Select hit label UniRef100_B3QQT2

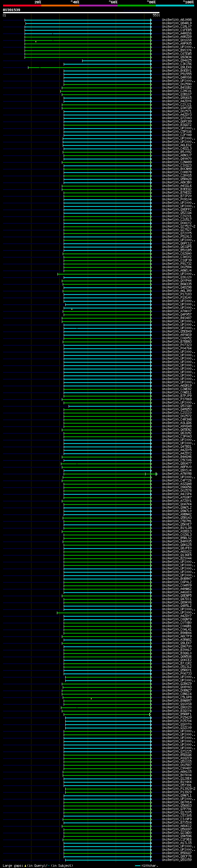177,125
